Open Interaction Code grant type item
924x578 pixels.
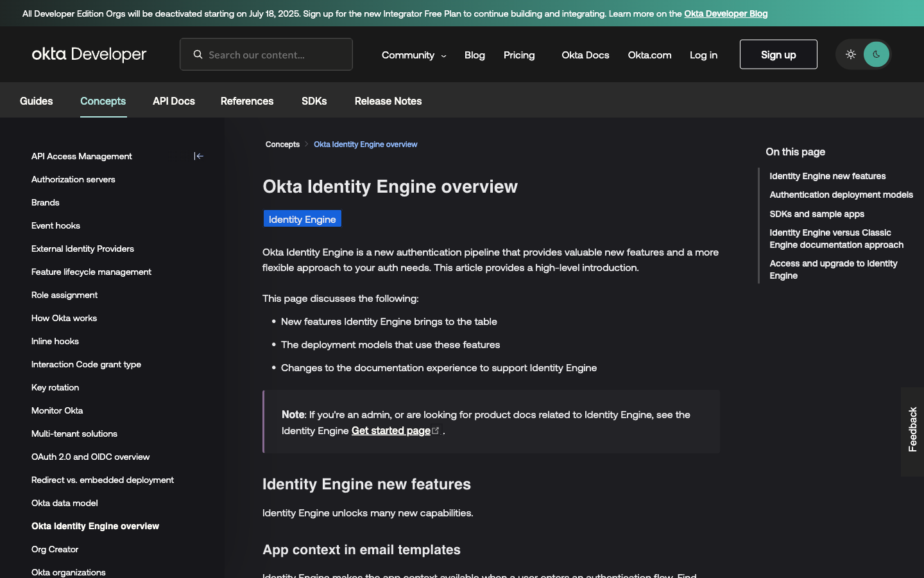[86, 364]
